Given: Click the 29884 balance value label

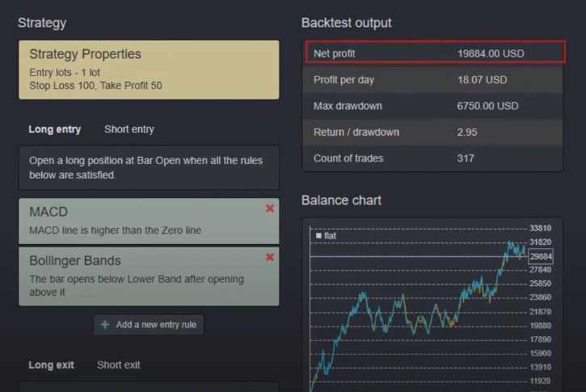Looking at the screenshot, I should pyautogui.click(x=541, y=256).
